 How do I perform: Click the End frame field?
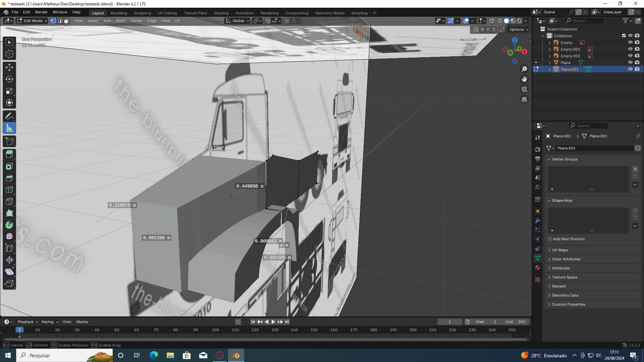[515, 322]
